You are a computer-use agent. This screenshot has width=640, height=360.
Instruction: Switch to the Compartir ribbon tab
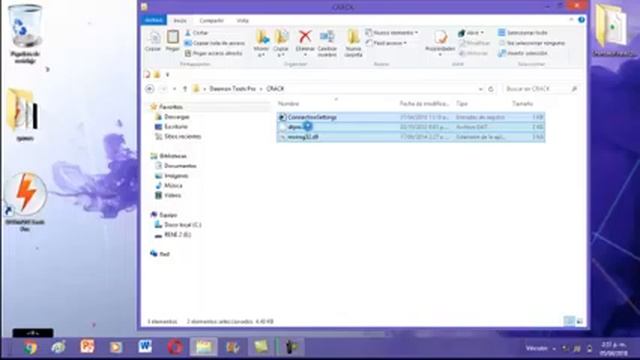[x=211, y=20]
